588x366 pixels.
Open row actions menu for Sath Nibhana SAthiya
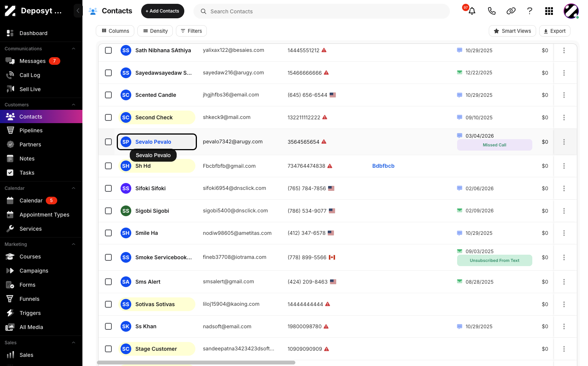pyautogui.click(x=564, y=50)
